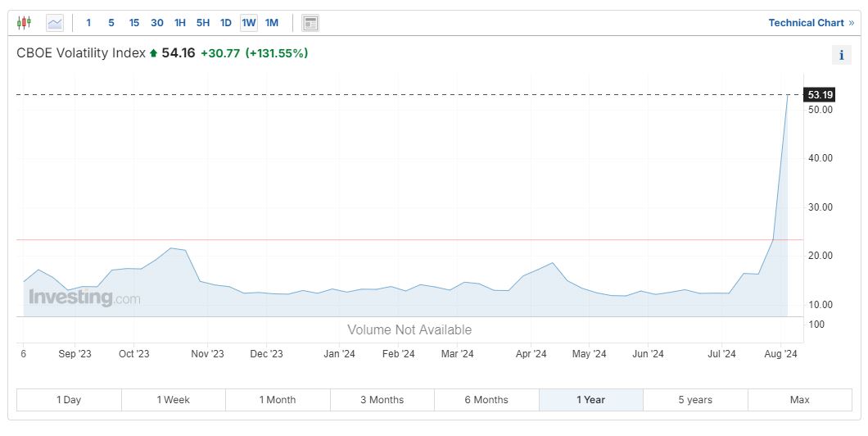Screen dimensions: 868x436
Task: Select the 6 Months range
Action: [x=486, y=400]
